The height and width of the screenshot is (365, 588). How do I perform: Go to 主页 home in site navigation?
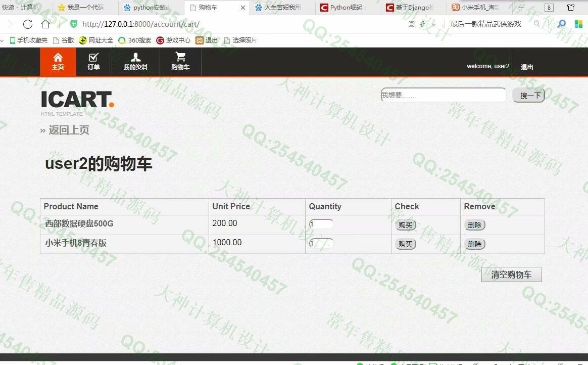coord(58,62)
